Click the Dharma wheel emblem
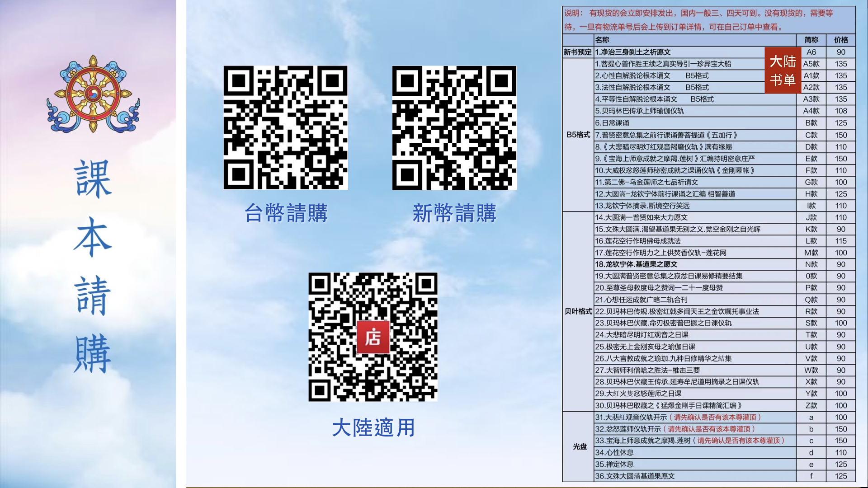The width and height of the screenshot is (868, 488). (93, 94)
